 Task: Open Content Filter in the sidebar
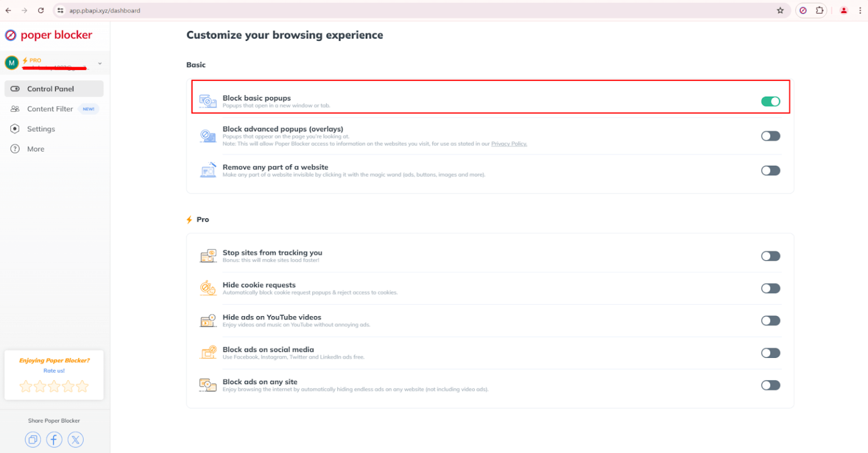(50, 109)
